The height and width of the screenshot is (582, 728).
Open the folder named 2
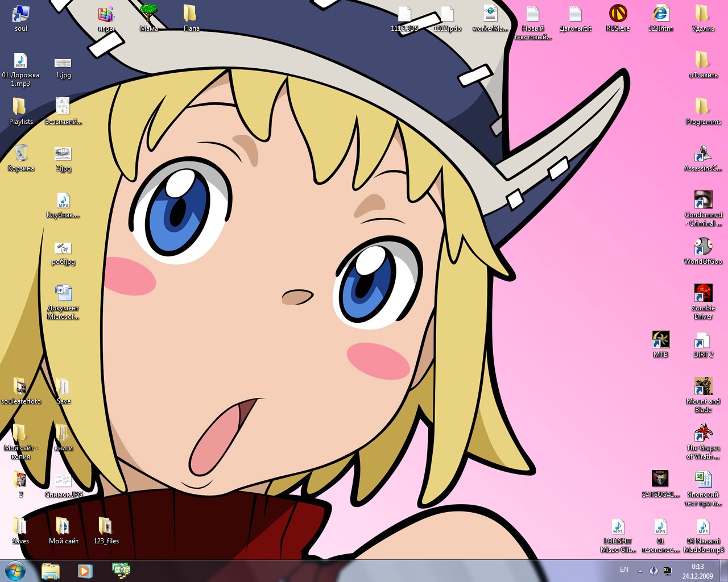(21, 484)
